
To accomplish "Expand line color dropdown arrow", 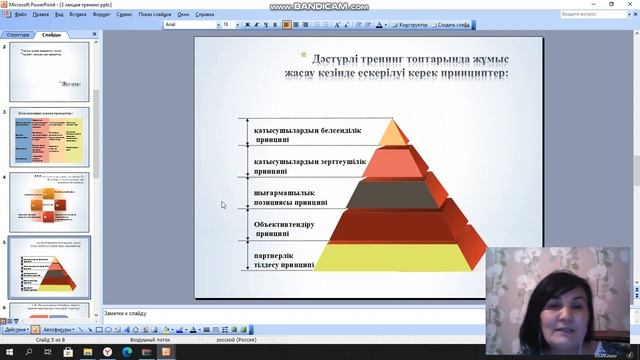I will point(186,330).
